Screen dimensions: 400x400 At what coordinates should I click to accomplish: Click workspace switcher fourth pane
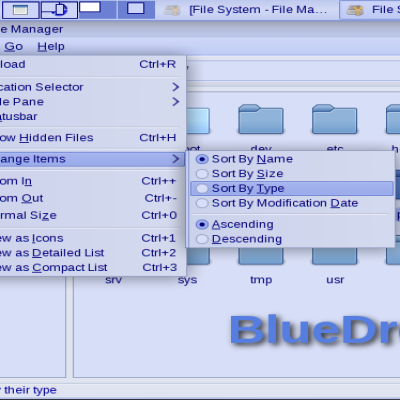point(136,10)
